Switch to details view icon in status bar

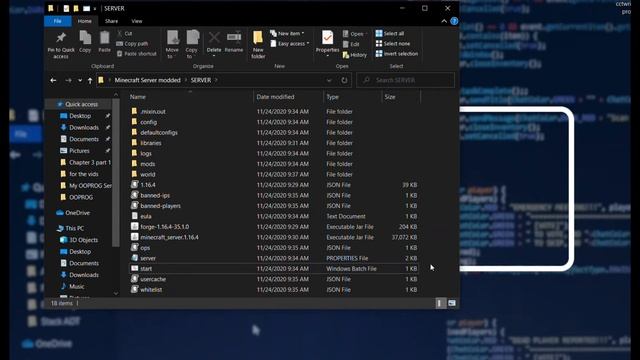(439, 303)
